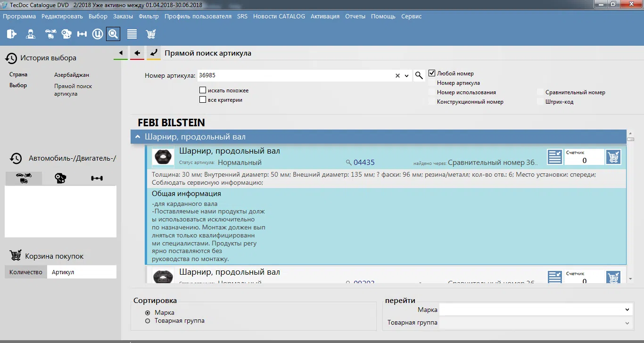Open the 'Марка' jump-to dropdown

627,310
